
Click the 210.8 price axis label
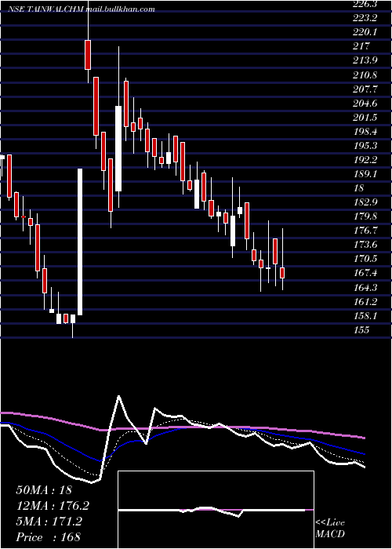coord(365,75)
